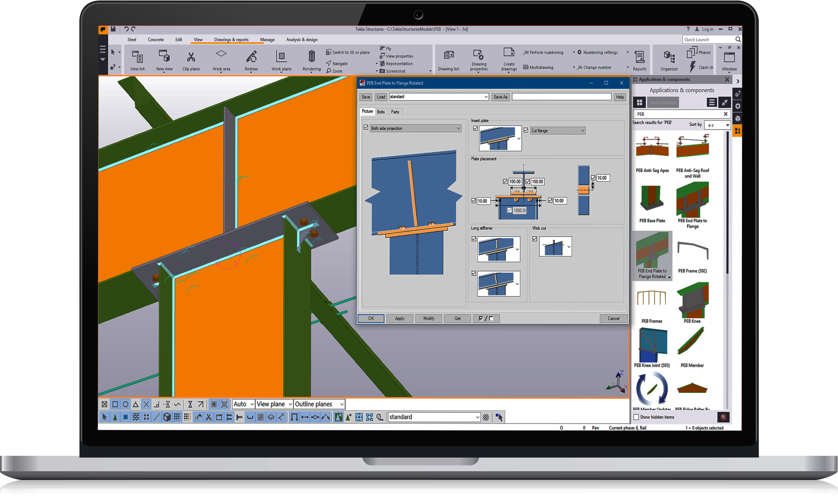Click the Get button
838x504 pixels.
point(457,318)
